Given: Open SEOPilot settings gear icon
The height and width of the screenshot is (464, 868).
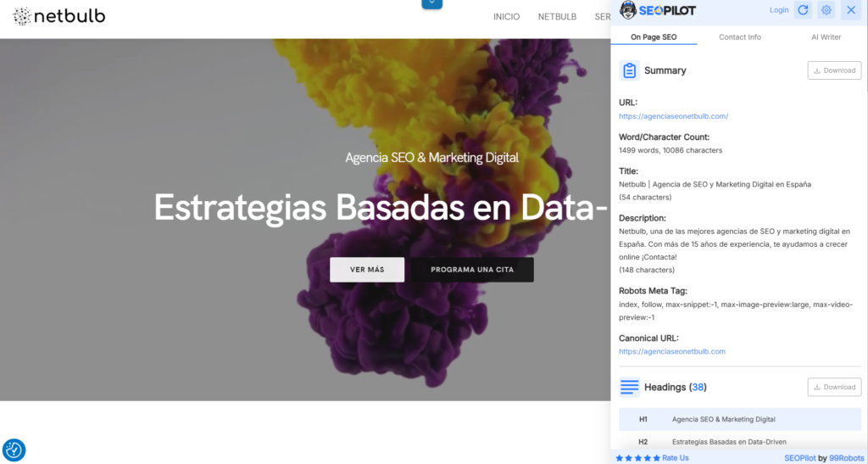Looking at the screenshot, I should pos(826,10).
